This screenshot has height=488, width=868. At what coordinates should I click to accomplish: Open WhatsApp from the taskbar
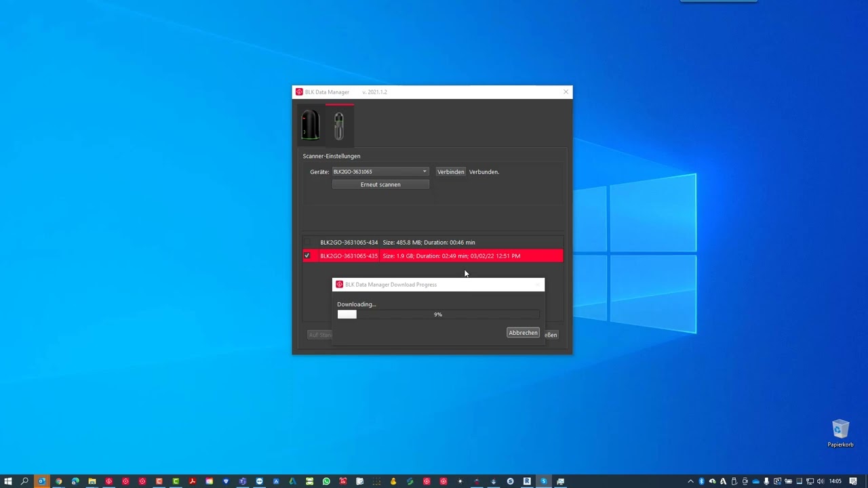coord(326,481)
